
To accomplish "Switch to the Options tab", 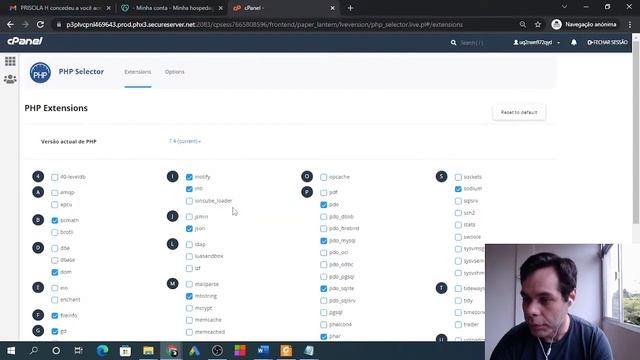I will tap(175, 72).
